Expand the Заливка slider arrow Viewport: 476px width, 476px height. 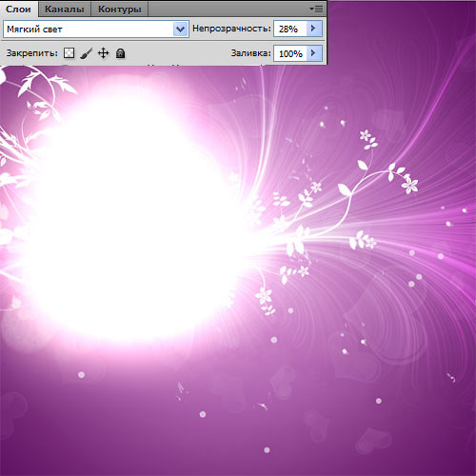314,53
